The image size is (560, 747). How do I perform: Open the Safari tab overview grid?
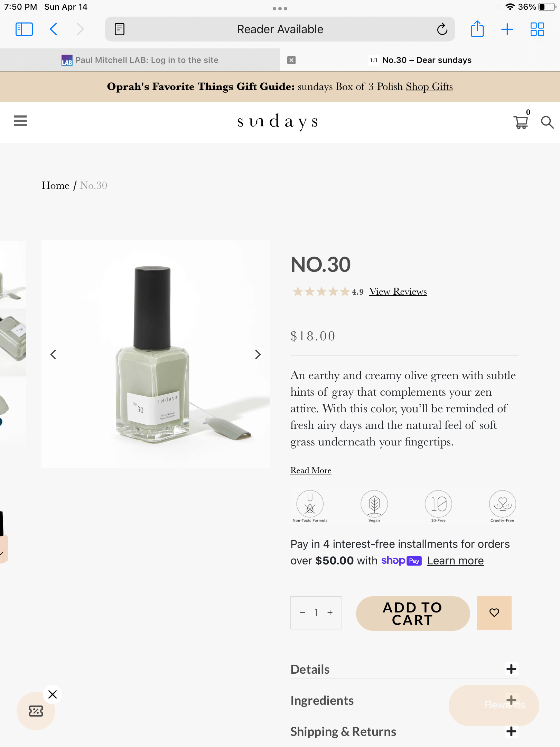point(537,29)
